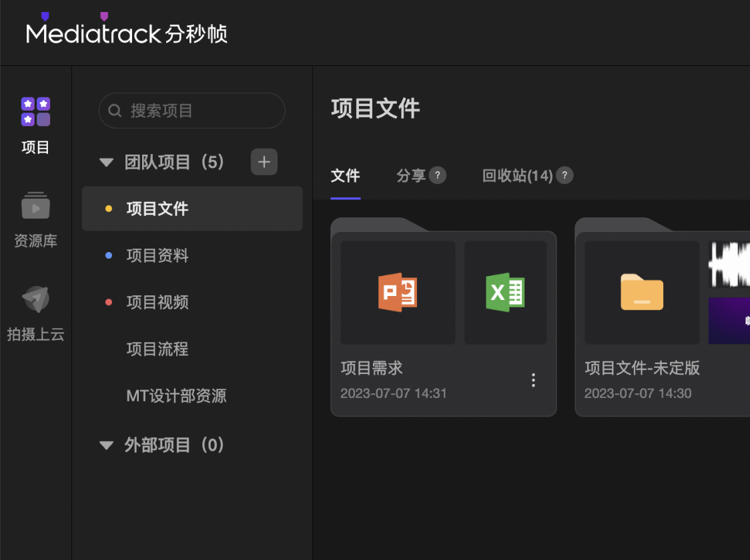The height and width of the screenshot is (560, 750).
Task: Click the PowerPoint file thumbnail in 项目需求
Action: 398,293
